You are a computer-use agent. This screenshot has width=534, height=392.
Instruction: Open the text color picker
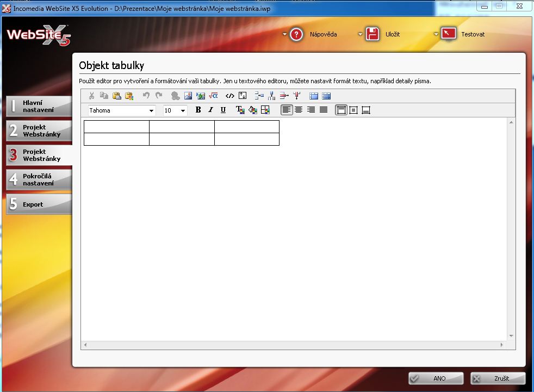pyautogui.click(x=240, y=110)
